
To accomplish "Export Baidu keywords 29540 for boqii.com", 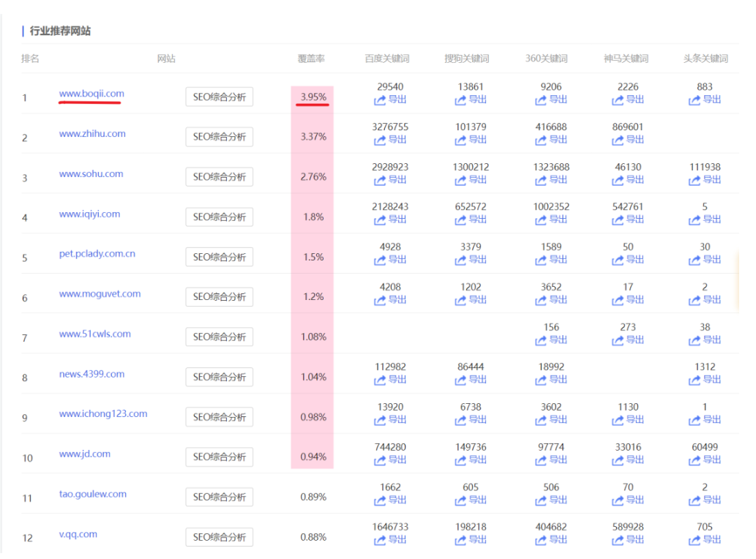I will [390, 100].
